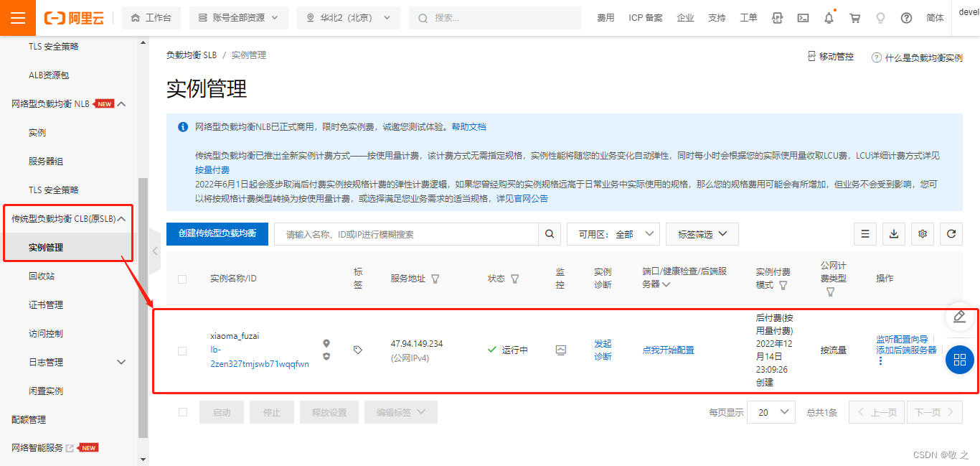Open the 官网公告 link
Screen dimensions: 980x466
(x=531, y=199)
